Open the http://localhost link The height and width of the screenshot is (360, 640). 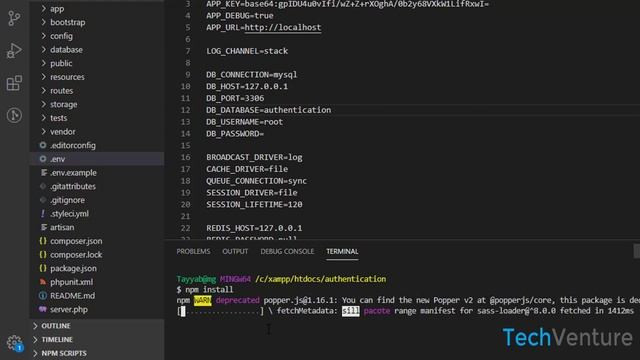tap(282, 27)
